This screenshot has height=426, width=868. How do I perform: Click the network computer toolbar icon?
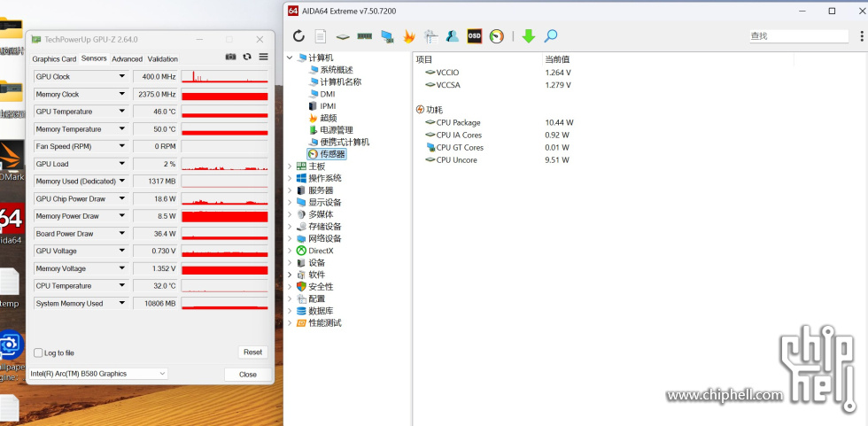[x=387, y=36]
